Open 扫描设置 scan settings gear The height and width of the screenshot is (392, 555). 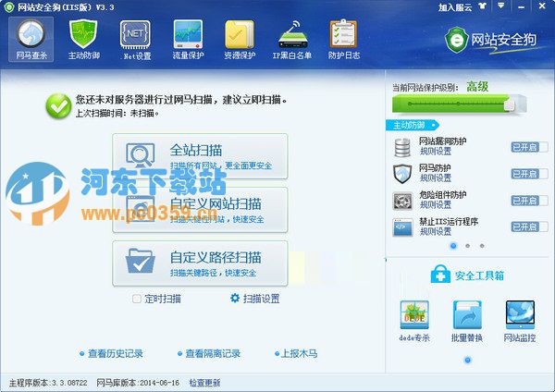click(x=255, y=299)
